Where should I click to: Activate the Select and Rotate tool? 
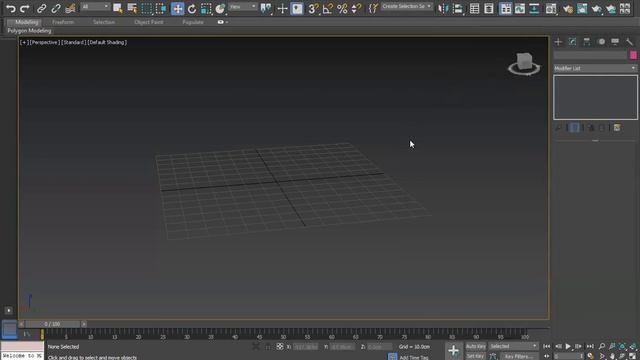click(x=192, y=8)
